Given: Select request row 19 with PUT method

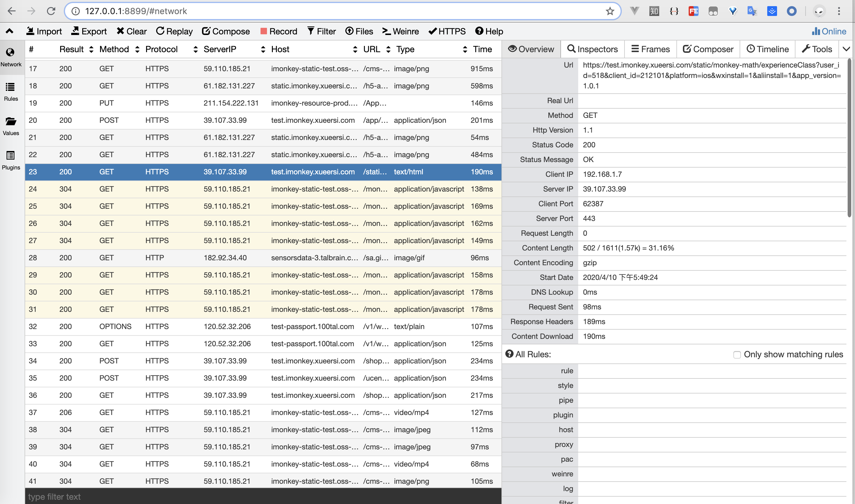Looking at the screenshot, I should click(x=263, y=103).
